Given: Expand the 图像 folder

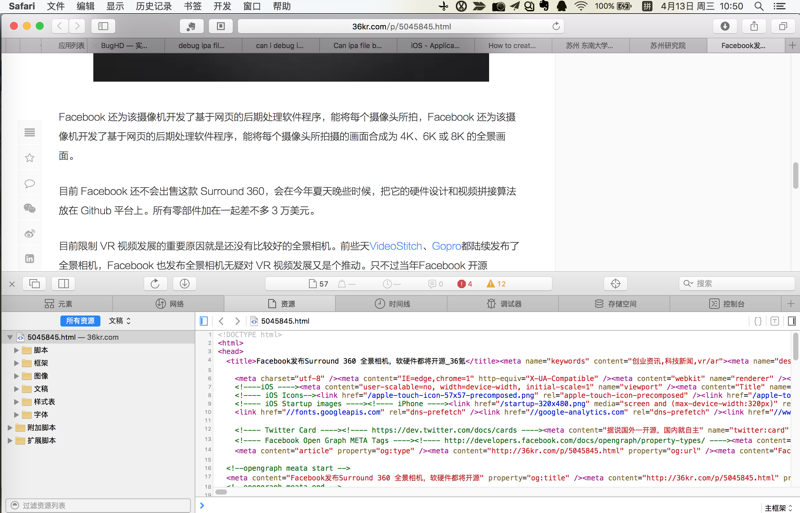Looking at the screenshot, I should point(16,376).
